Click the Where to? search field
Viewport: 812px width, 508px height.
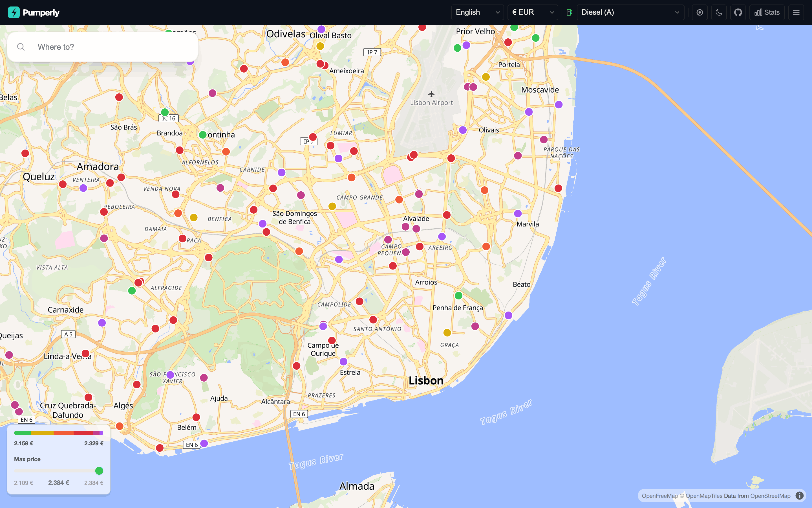[103, 47]
